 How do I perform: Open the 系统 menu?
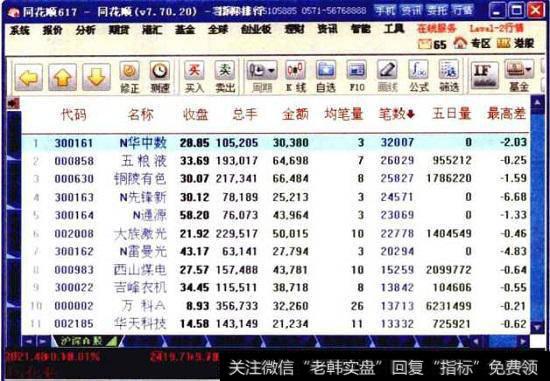[19, 31]
